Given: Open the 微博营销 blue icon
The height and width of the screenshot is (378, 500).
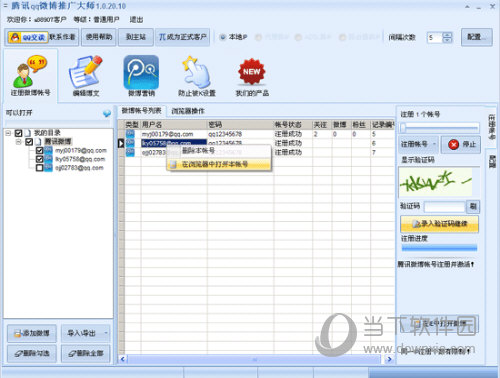Looking at the screenshot, I should pos(141,75).
